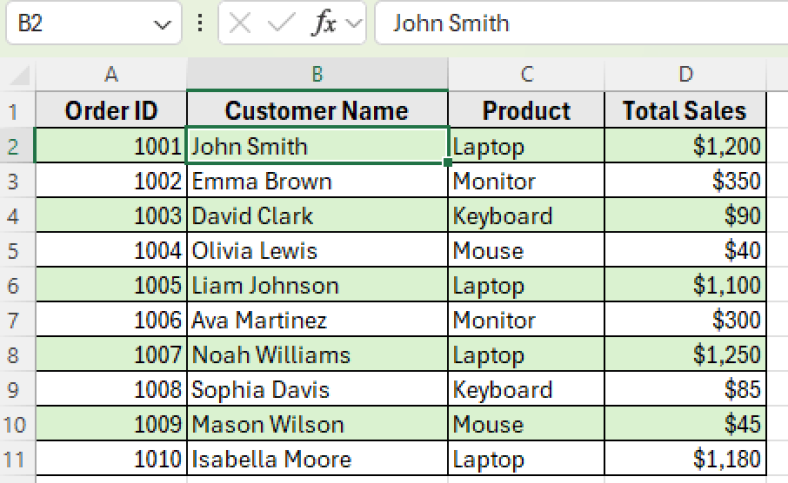The height and width of the screenshot is (483, 788).
Task: Click the Total Sales header cell
Action: pos(685,110)
